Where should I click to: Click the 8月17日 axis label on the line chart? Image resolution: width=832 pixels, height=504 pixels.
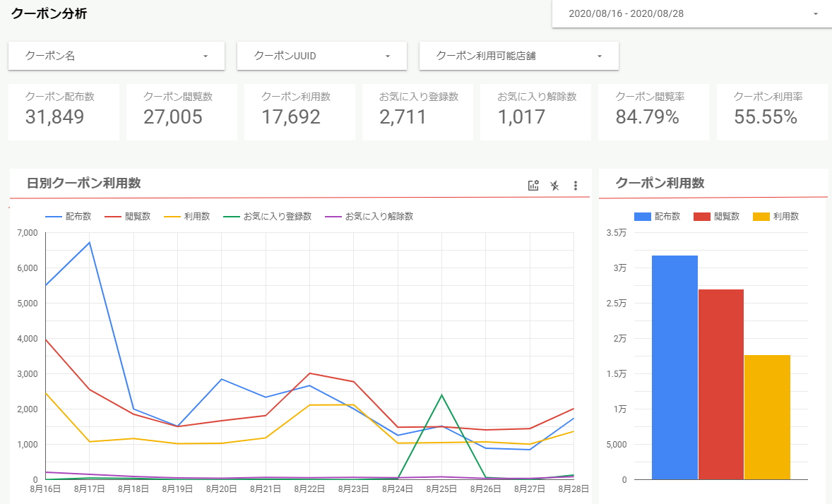(x=89, y=489)
